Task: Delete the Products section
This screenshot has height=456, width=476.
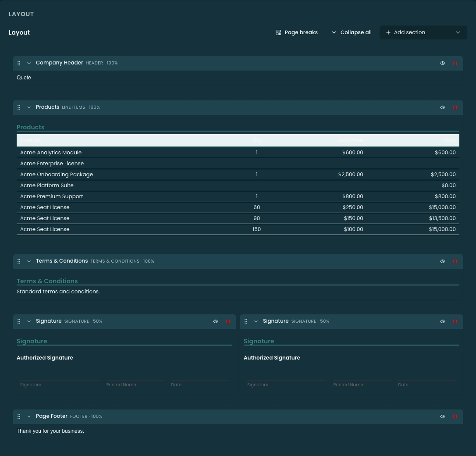Action: click(x=455, y=107)
